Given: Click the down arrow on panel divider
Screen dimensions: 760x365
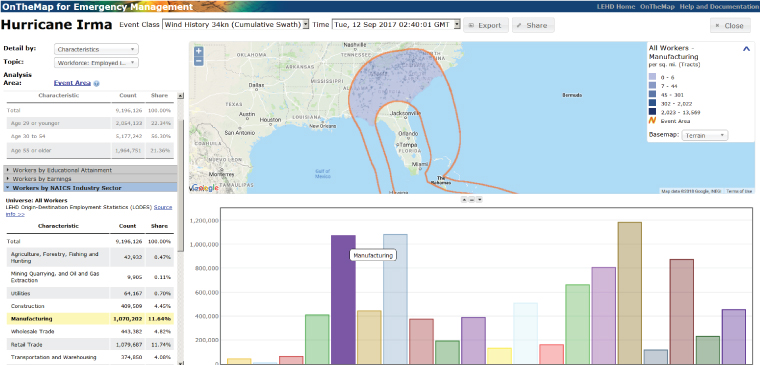Looking at the screenshot, I should (x=479, y=199).
